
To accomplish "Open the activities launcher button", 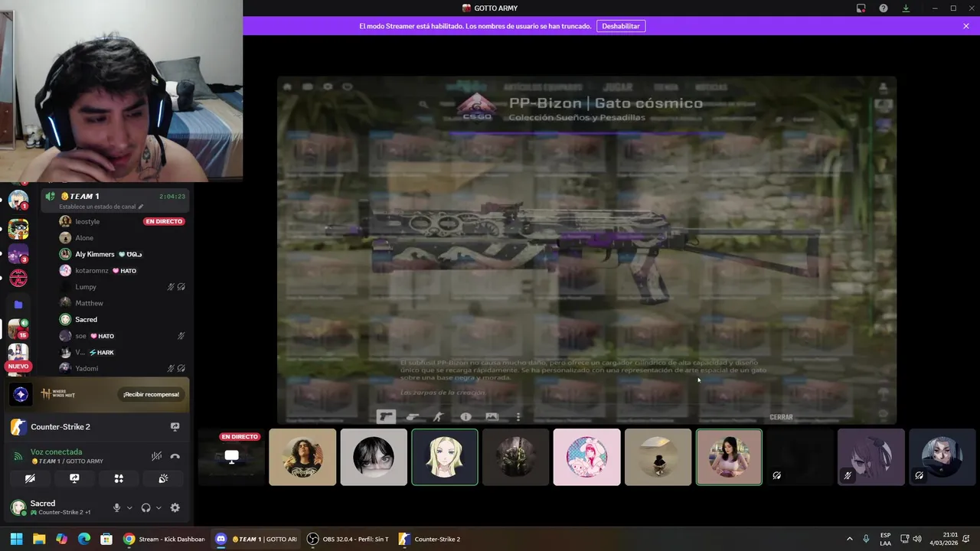I will click(x=119, y=478).
